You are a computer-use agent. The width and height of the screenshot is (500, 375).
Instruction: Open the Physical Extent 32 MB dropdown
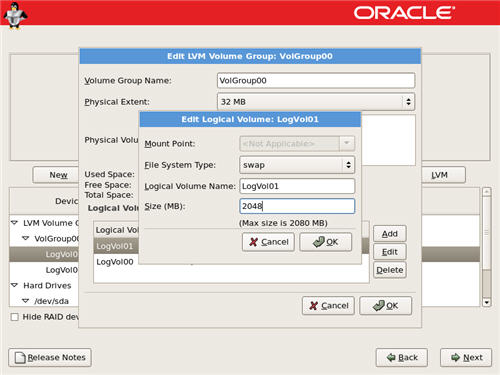(x=316, y=102)
